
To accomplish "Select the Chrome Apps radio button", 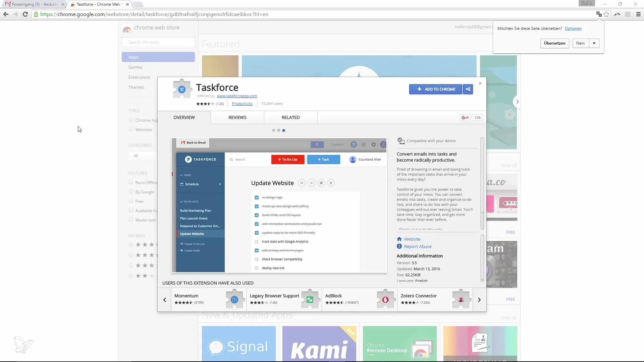I will 131,120.
